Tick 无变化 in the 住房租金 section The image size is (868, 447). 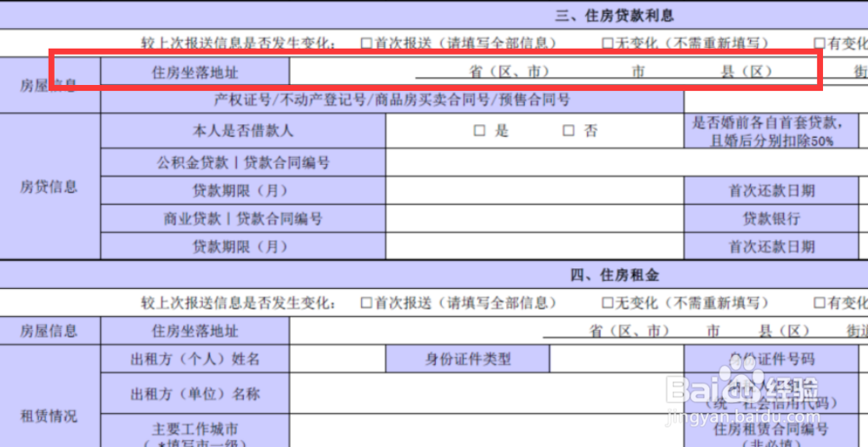pyautogui.click(x=608, y=303)
